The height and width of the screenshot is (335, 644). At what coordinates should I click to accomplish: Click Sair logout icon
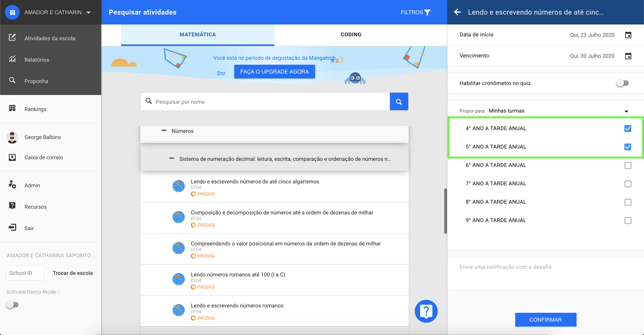(x=12, y=227)
